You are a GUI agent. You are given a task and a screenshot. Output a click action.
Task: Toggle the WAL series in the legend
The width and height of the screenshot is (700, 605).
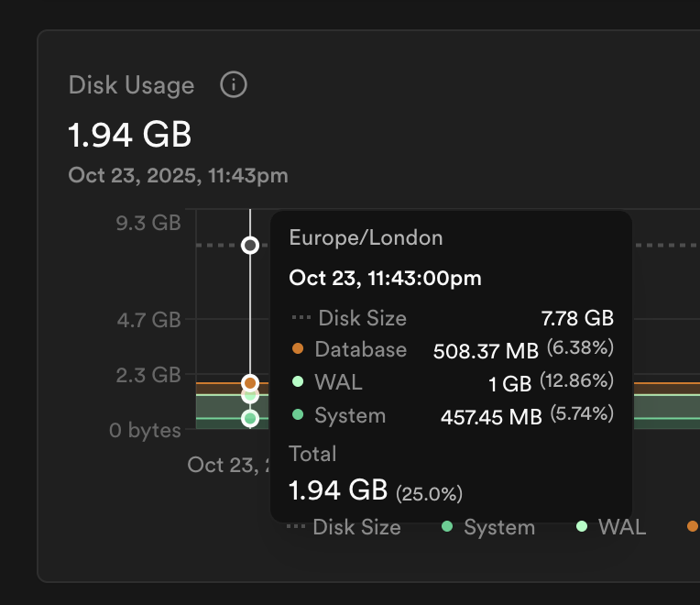(x=611, y=527)
